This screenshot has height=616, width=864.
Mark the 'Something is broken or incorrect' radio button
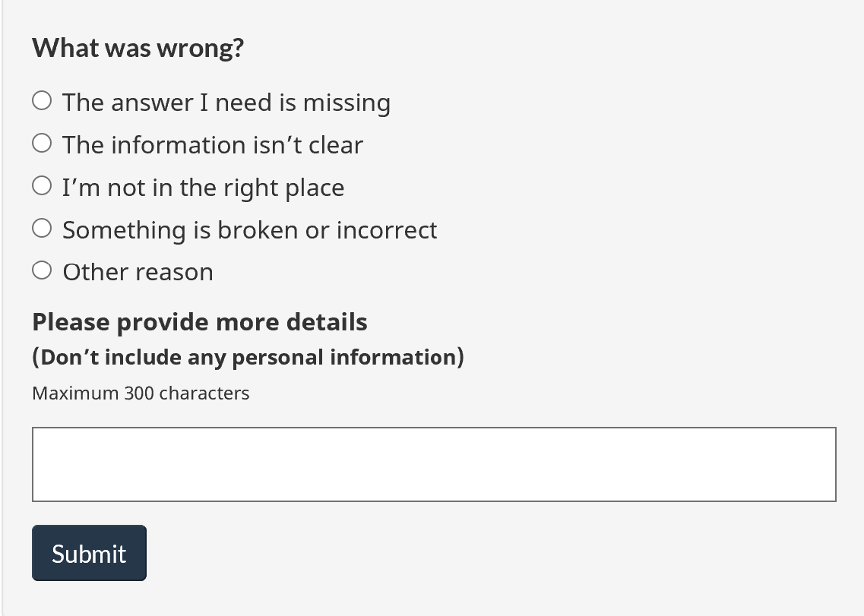tap(42, 229)
